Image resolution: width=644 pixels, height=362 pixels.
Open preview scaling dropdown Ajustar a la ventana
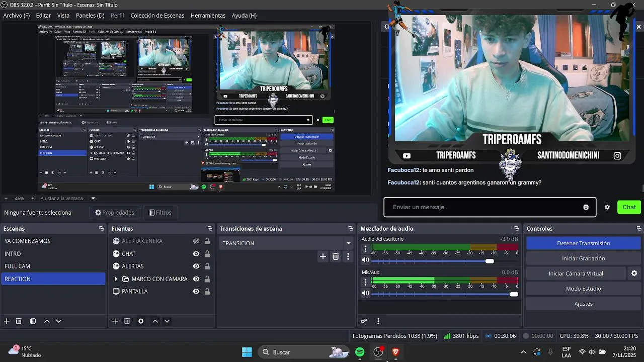coord(93,198)
